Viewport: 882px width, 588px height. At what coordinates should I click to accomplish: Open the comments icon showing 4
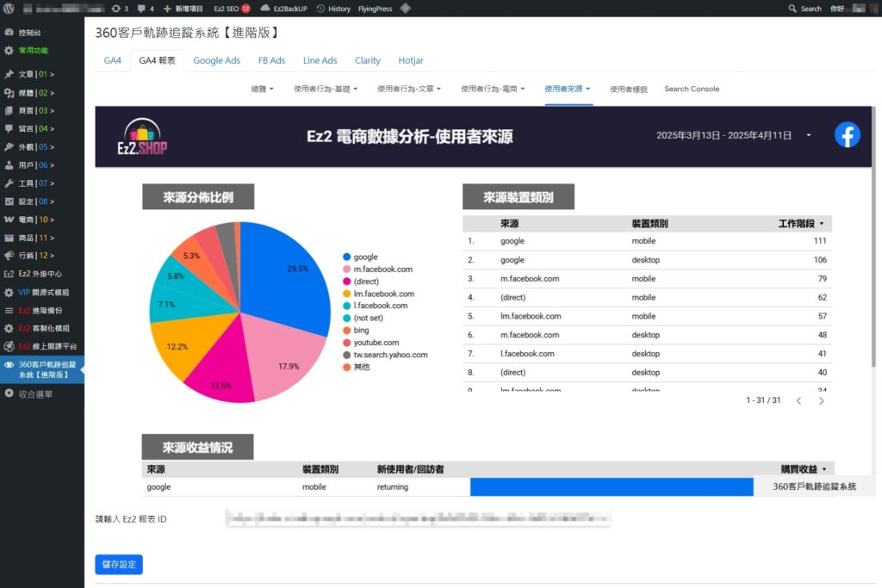141,9
